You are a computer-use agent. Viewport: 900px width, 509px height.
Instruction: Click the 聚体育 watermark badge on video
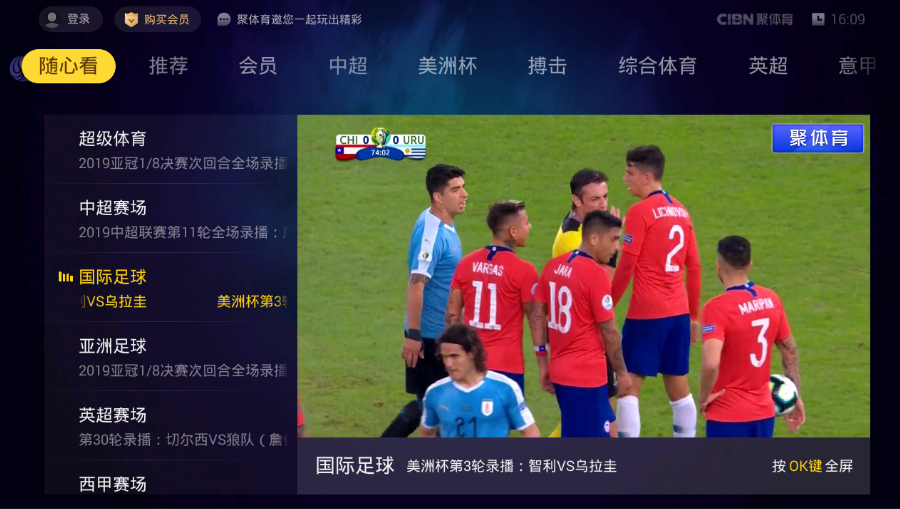[817, 138]
